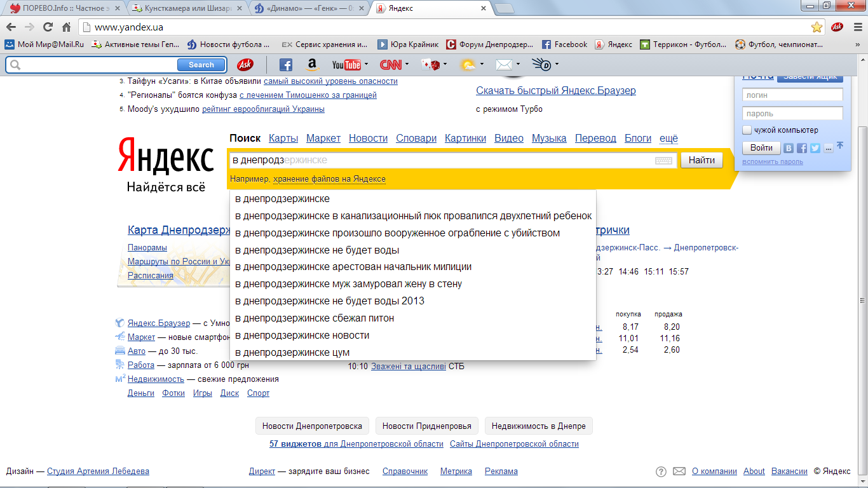
Task: Click the 'Новости Днепропетровска' button
Action: (312, 426)
